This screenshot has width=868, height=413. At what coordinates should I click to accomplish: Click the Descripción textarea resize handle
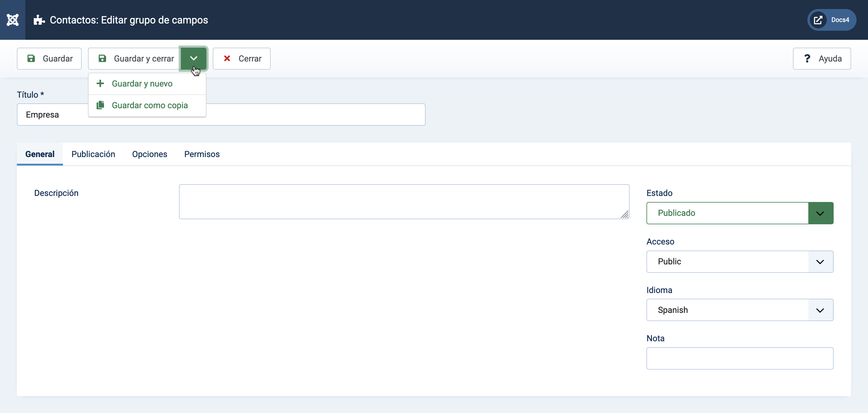pyautogui.click(x=625, y=214)
